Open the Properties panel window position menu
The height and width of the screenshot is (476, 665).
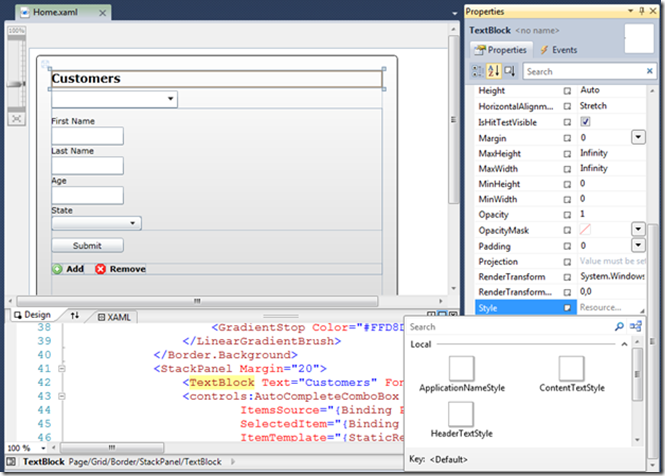pyautogui.click(x=630, y=11)
